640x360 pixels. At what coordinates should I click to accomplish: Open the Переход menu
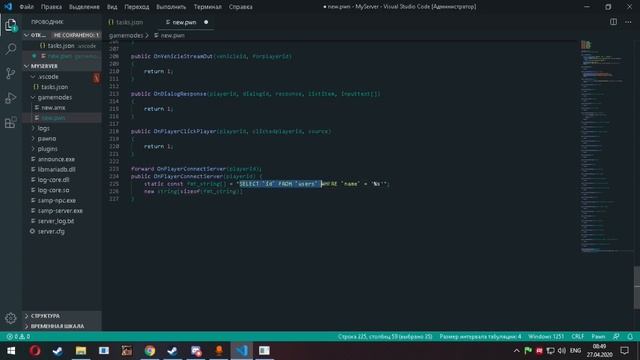click(137, 7)
